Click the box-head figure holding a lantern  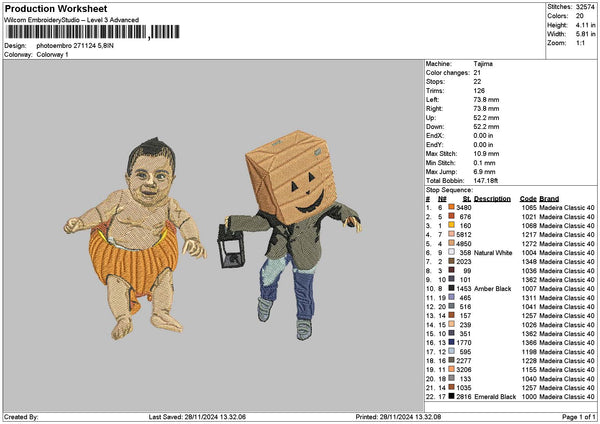290,235
